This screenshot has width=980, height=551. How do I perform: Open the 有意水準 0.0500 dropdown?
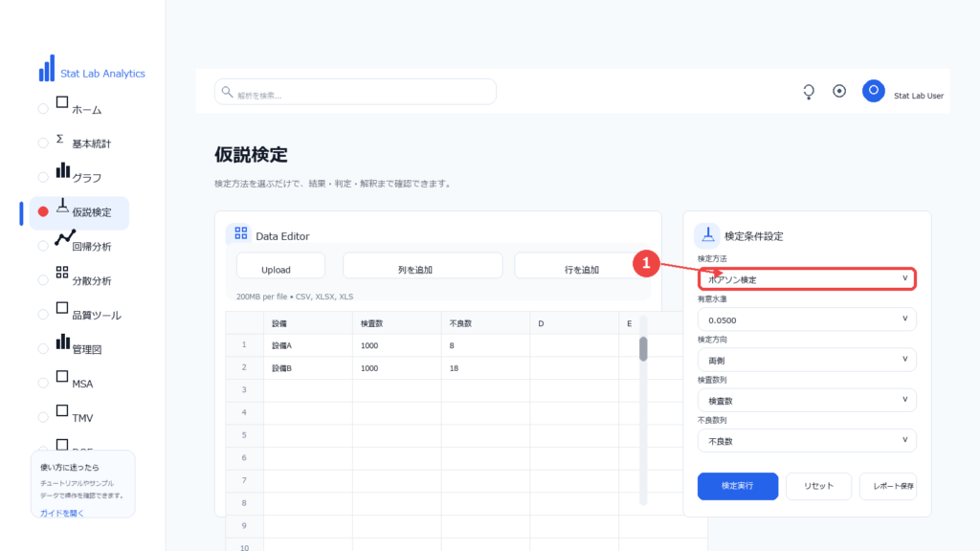[807, 320]
